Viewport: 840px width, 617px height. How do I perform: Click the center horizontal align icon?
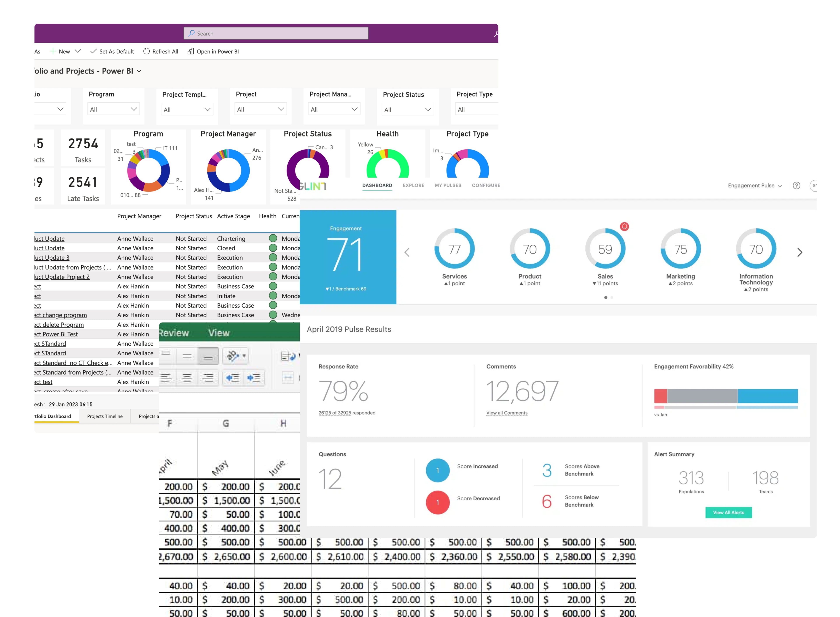click(187, 378)
